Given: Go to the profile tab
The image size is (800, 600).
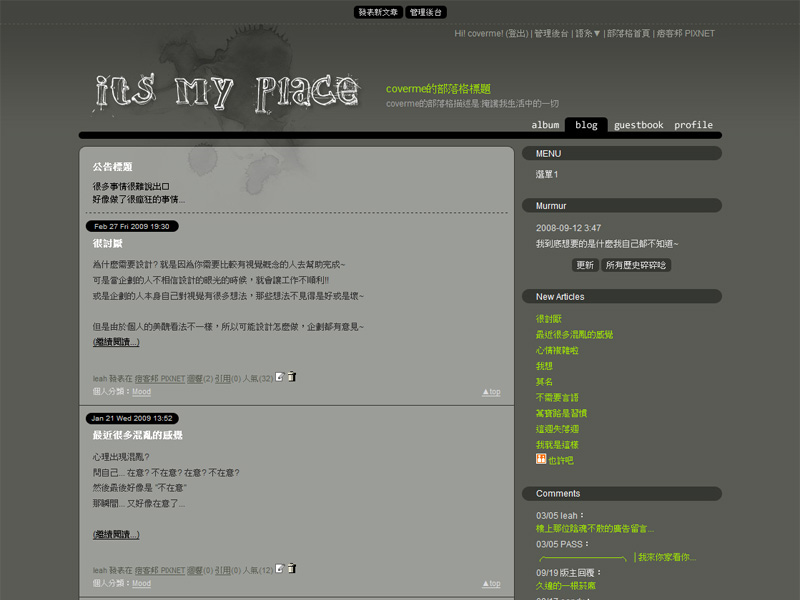Looking at the screenshot, I should pos(693,125).
